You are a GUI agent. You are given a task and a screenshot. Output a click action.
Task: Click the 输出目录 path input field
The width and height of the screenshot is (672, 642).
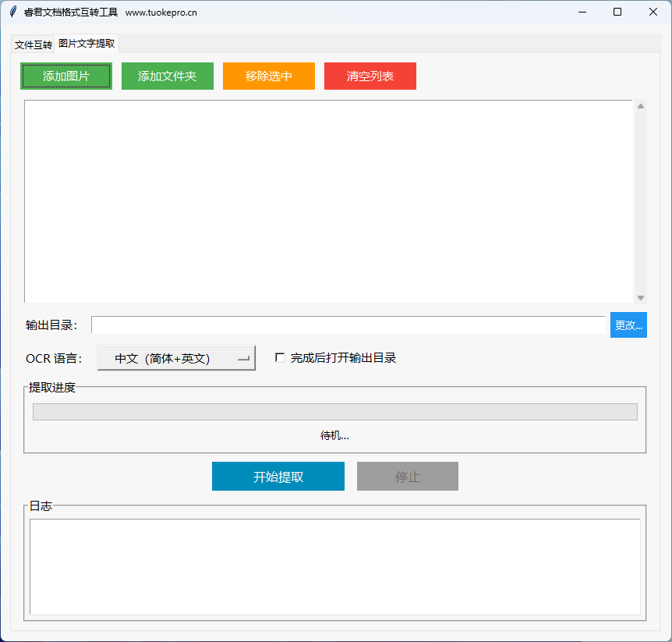(348, 325)
